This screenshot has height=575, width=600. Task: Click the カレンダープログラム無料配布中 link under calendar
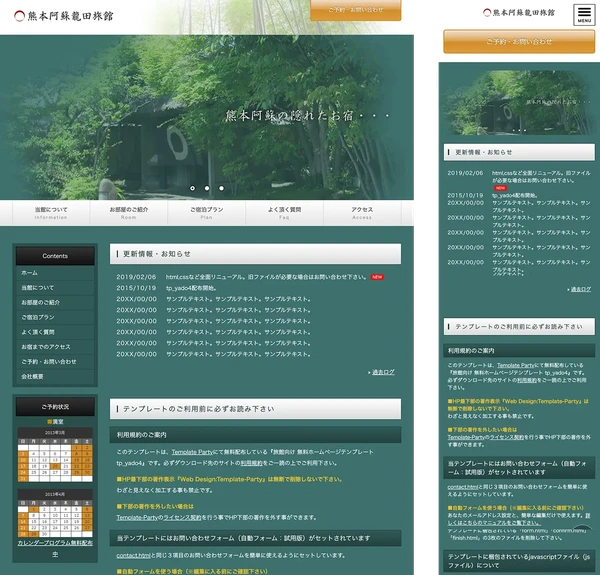tap(55, 548)
